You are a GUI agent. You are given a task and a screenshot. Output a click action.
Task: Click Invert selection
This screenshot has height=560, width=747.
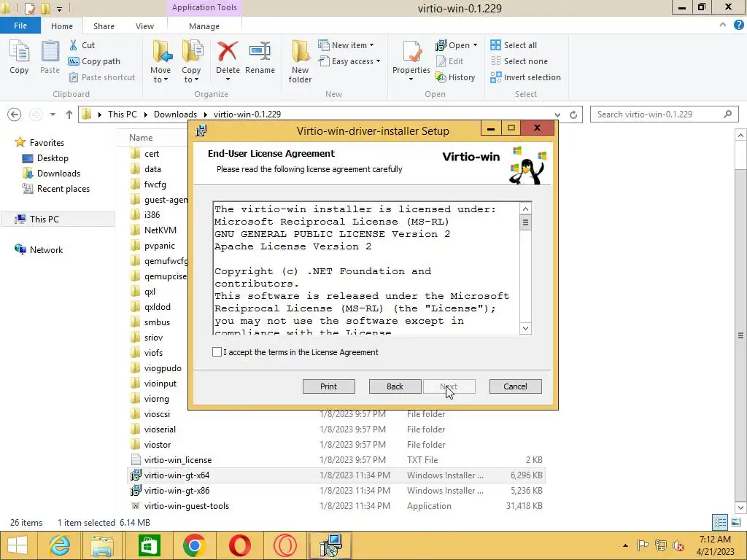pos(525,77)
